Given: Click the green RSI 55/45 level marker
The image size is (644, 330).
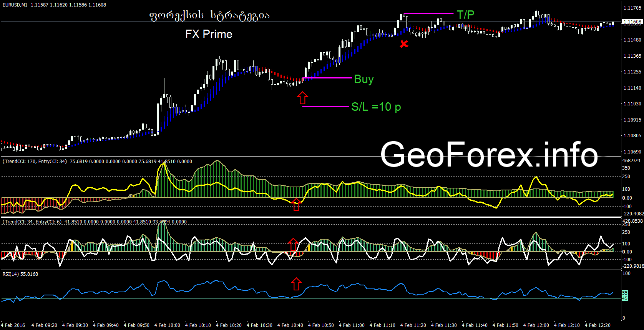Looking at the screenshot, I should coord(625,295).
